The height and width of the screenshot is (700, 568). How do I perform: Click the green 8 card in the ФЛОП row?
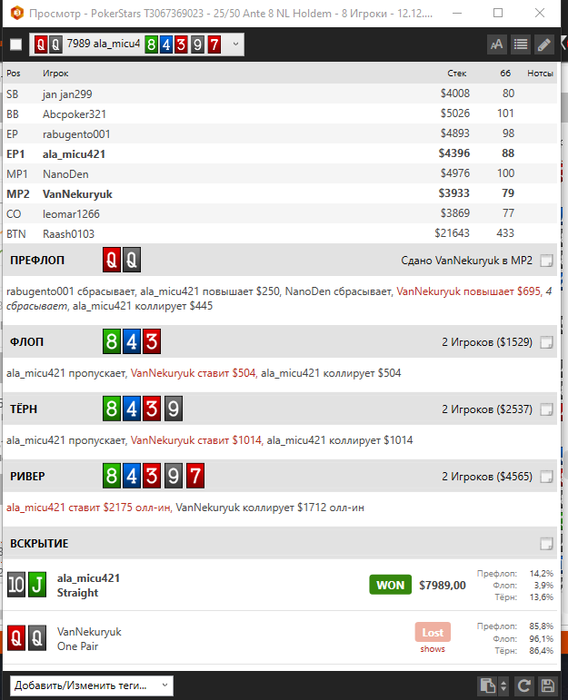point(112,342)
